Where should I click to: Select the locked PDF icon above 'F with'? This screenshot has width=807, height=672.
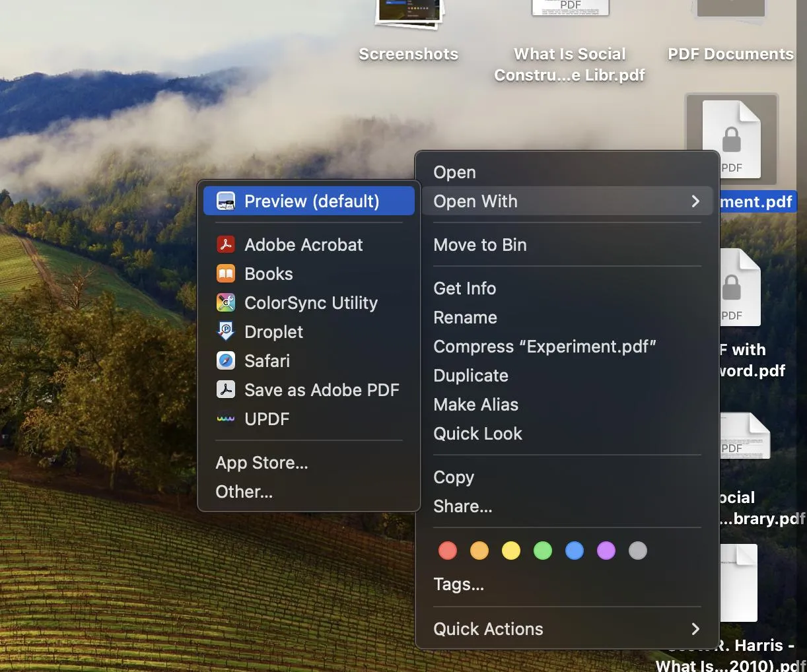click(x=740, y=287)
